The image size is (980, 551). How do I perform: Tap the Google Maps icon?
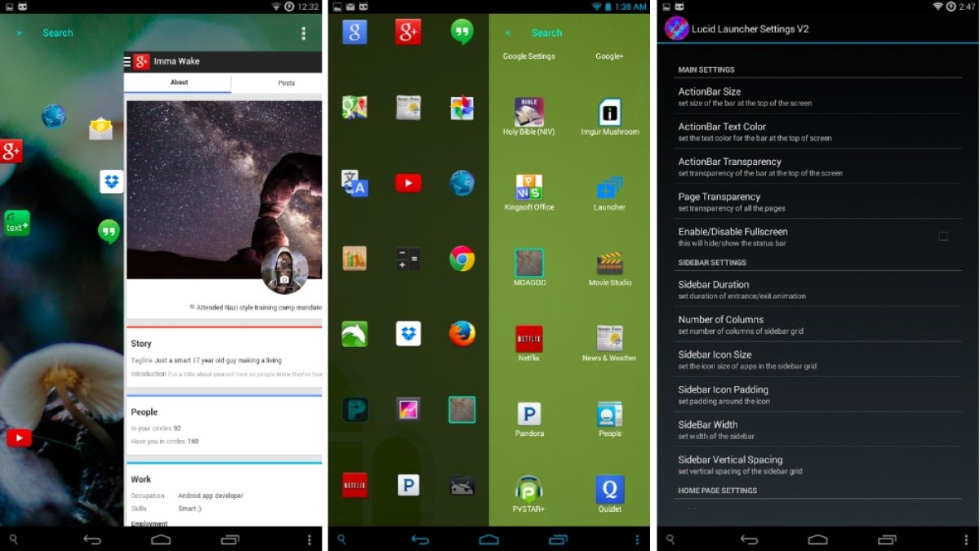[354, 108]
